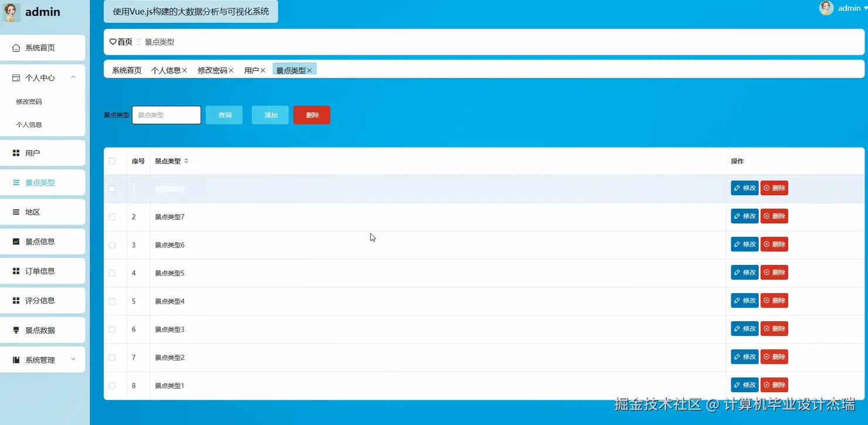Focus the 景点类型 search input field
The height and width of the screenshot is (425, 868).
pyautogui.click(x=167, y=115)
